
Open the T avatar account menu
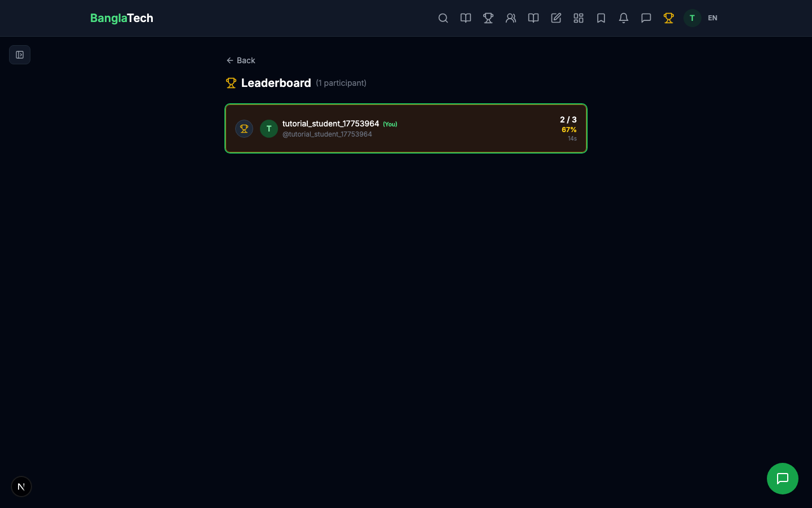click(692, 18)
